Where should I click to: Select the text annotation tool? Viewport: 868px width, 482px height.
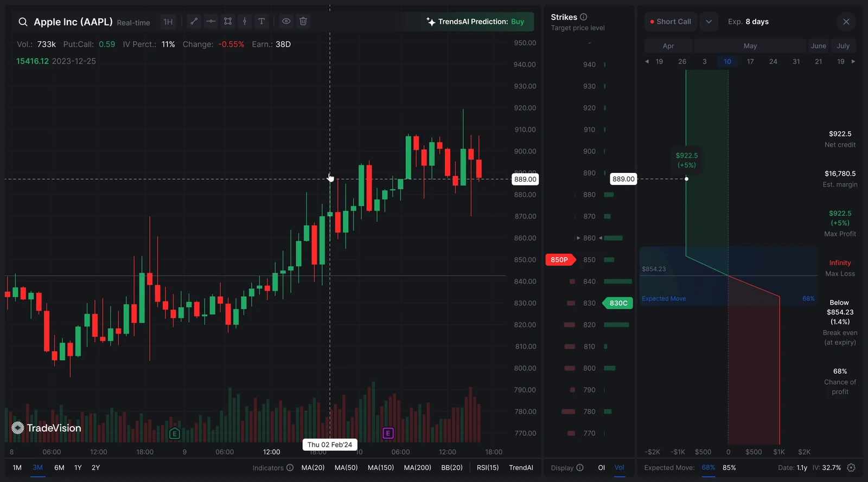click(x=261, y=21)
